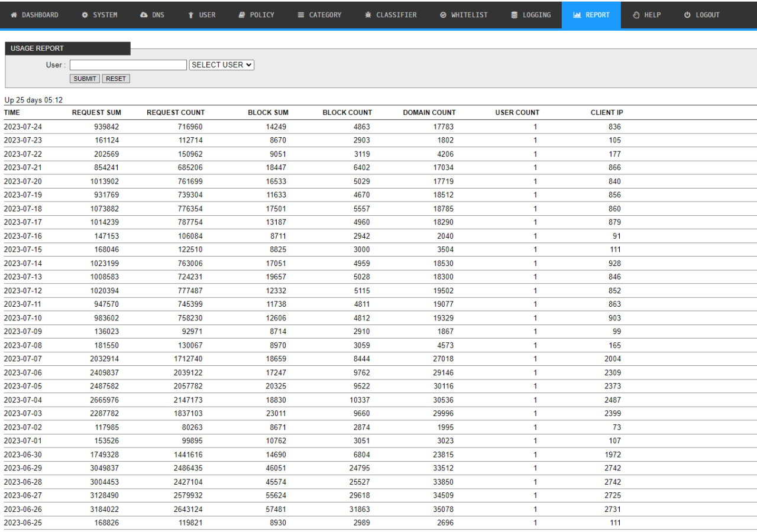Open the CATEGORY menu label
The height and width of the screenshot is (532, 757).
pos(325,15)
